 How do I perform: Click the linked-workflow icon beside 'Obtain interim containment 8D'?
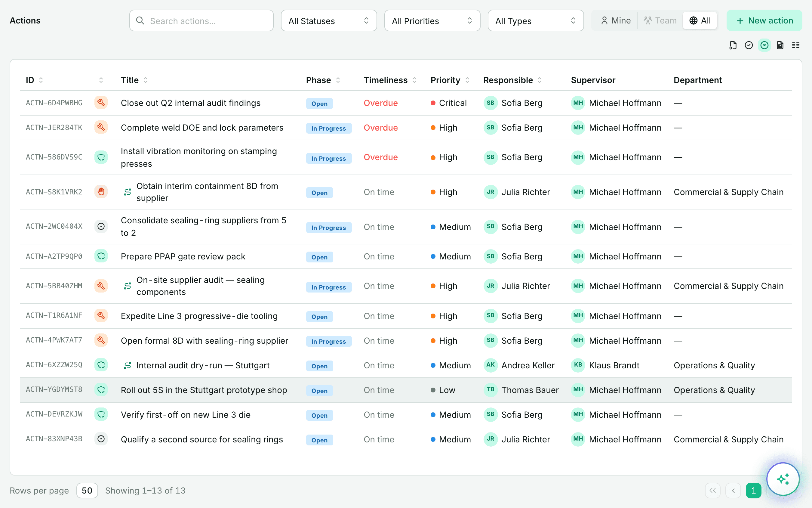[128, 192]
